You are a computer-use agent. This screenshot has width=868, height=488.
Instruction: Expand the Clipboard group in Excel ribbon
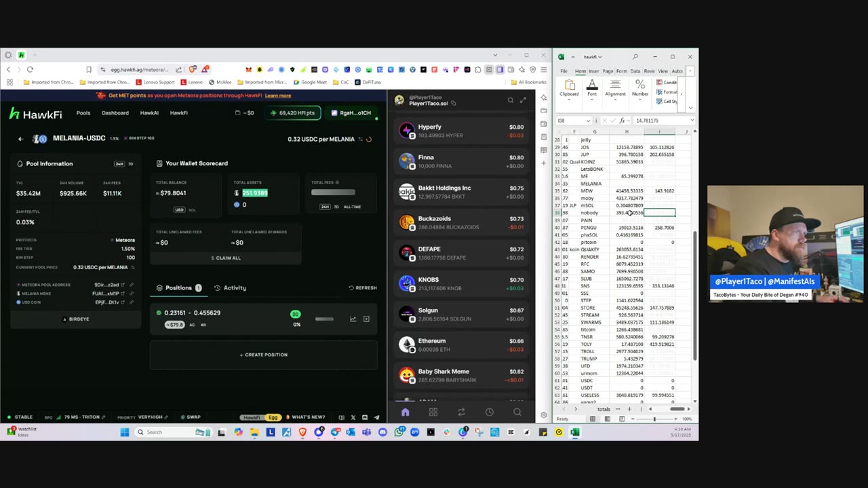(570, 89)
